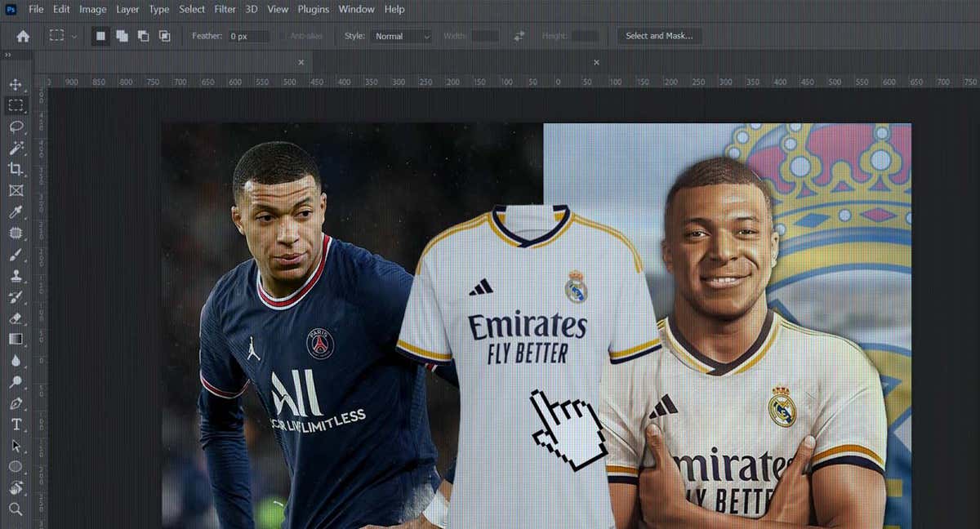Click the Home icon in options bar
Screen dimensions: 980x529
[x=23, y=36]
